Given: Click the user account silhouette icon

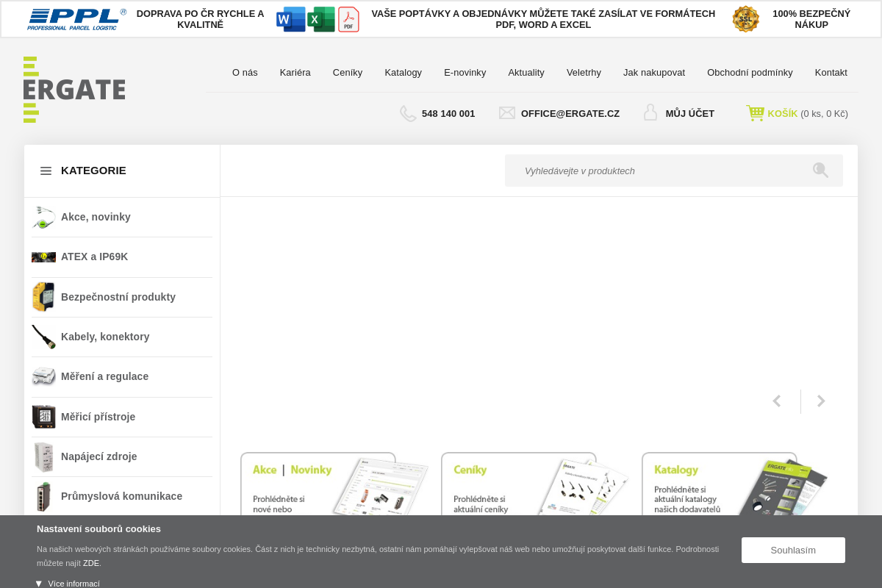Looking at the screenshot, I should click(x=650, y=112).
